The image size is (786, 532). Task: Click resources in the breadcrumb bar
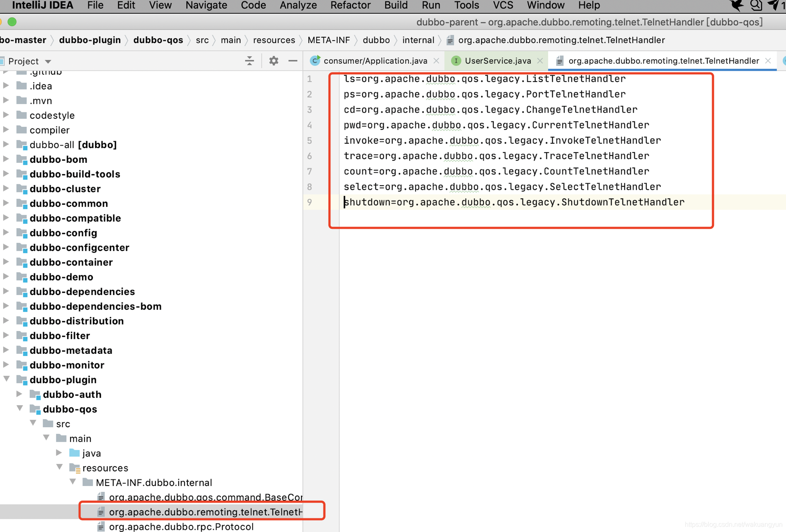[x=274, y=40]
